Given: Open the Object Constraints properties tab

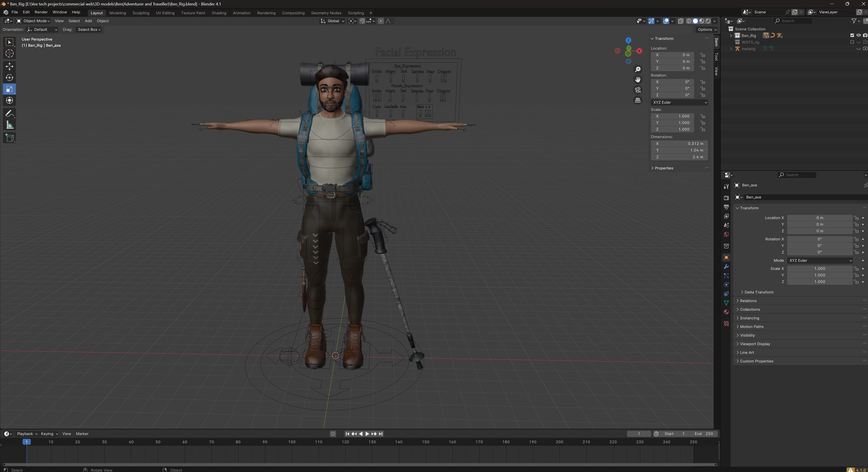Looking at the screenshot, I should [x=726, y=294].
